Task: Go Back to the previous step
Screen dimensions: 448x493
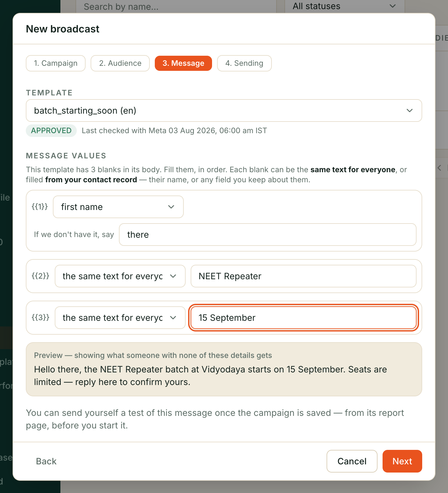Action: pyautogui.click(x=46, y=461)
